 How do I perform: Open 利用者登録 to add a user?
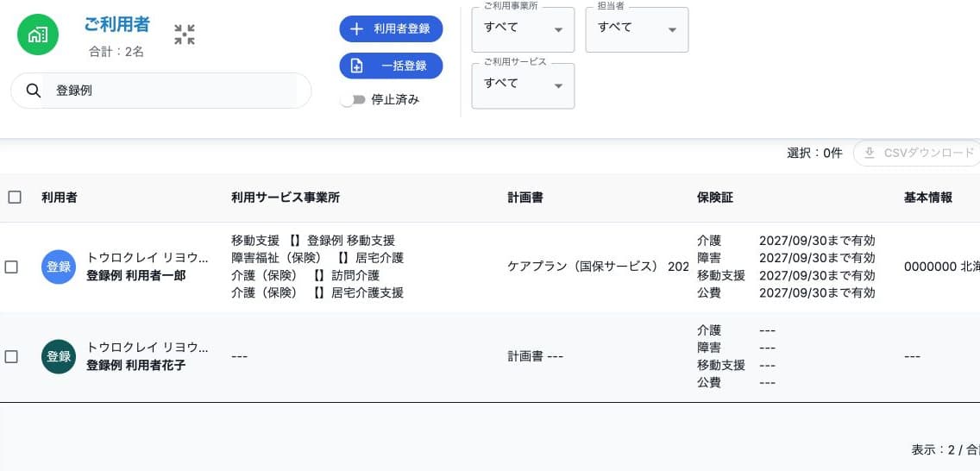tap(392, 28)
